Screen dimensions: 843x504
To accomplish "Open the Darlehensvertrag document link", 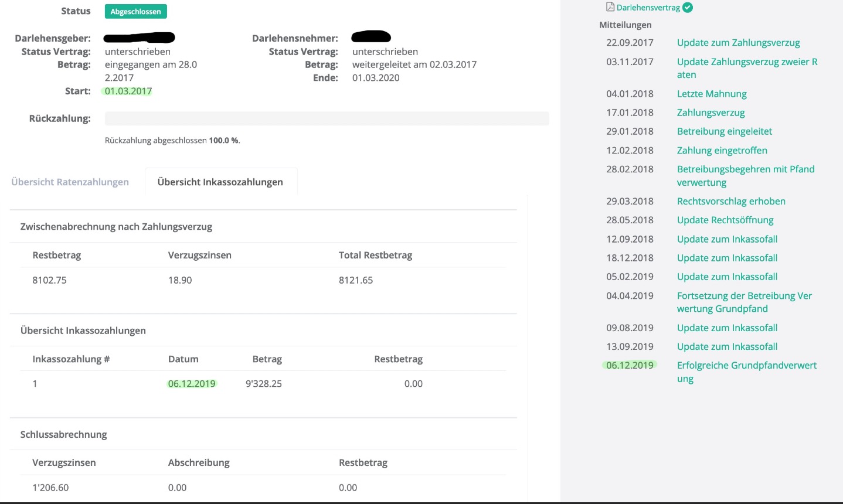I will 648,8.
